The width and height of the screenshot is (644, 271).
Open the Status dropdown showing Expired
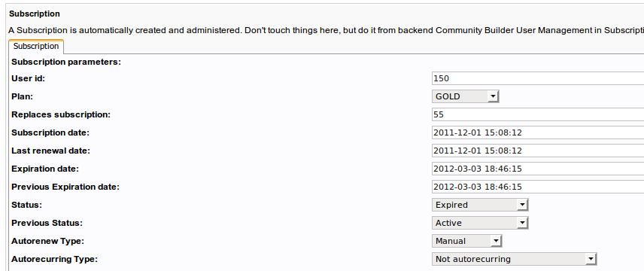click(x=480, y=205)
